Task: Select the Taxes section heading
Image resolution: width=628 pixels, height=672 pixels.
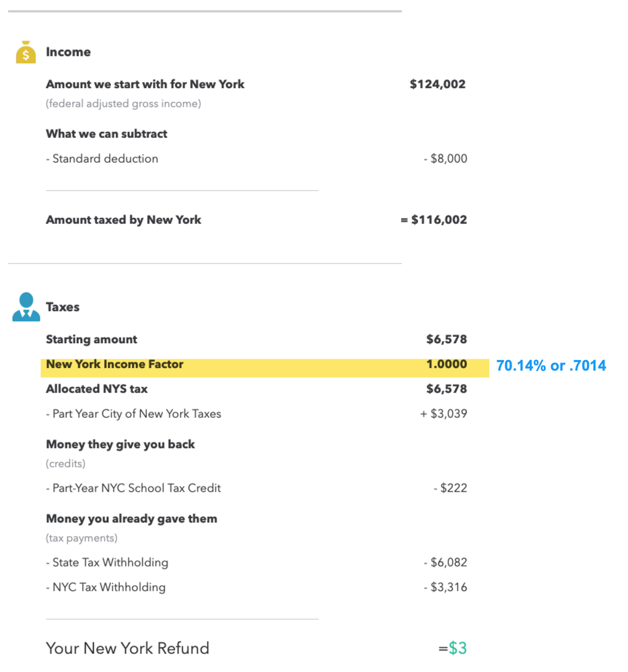Action: coord(63,307)
